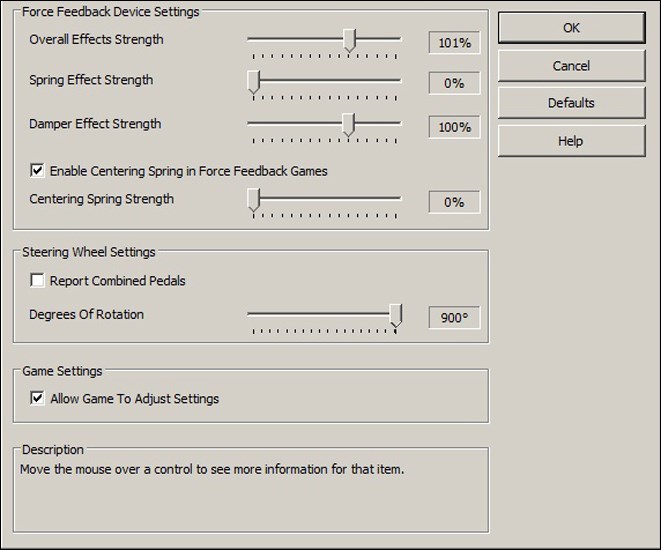Click the Overall Effects Strength slider thumb
The width and height of the screenshot is (661, 550).
coord(349,40)
